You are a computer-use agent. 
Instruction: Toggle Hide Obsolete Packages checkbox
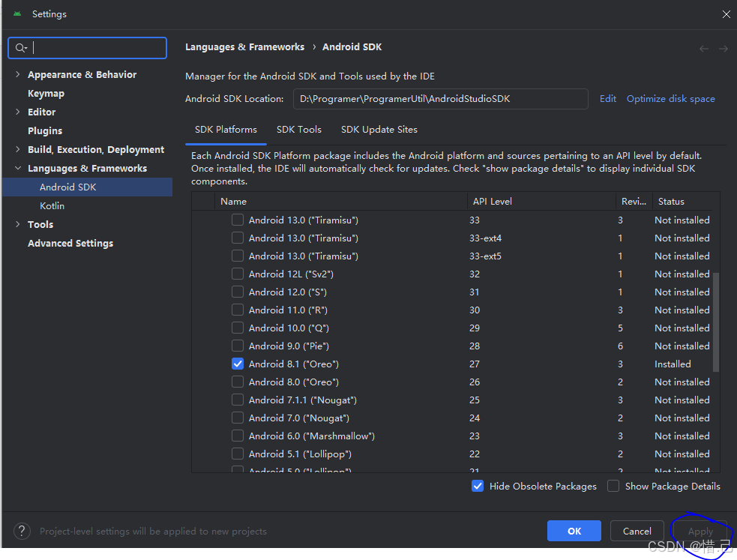pyautogui.click(x=478, y=487)
